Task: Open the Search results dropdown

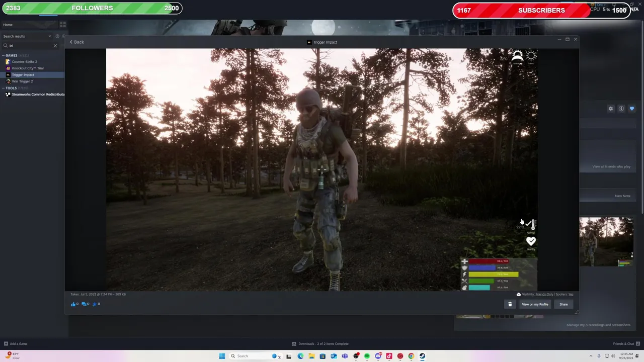Action: [x=27, y=36]
